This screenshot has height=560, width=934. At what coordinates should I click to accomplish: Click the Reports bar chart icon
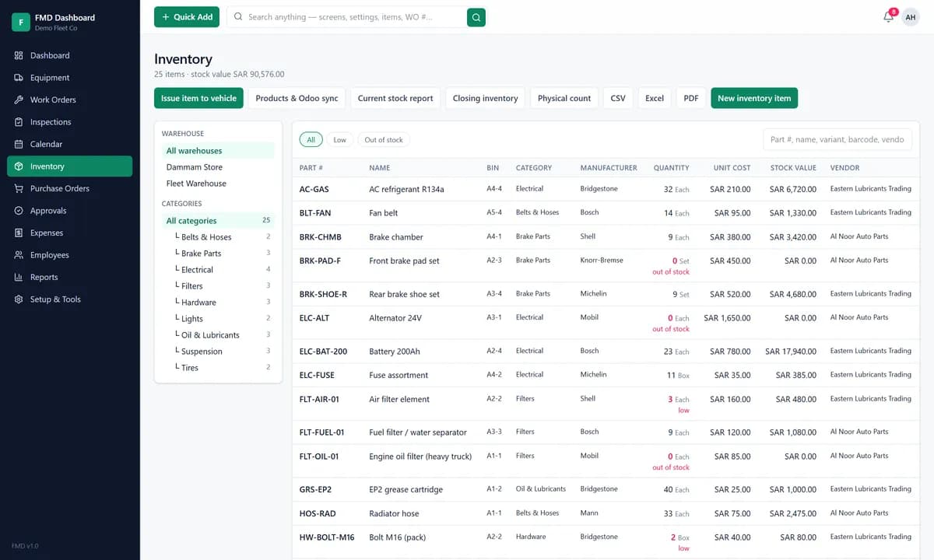point(19,278)
